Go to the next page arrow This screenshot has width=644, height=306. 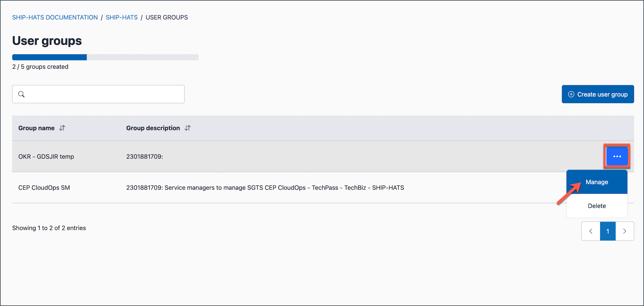tap(625, 231)
